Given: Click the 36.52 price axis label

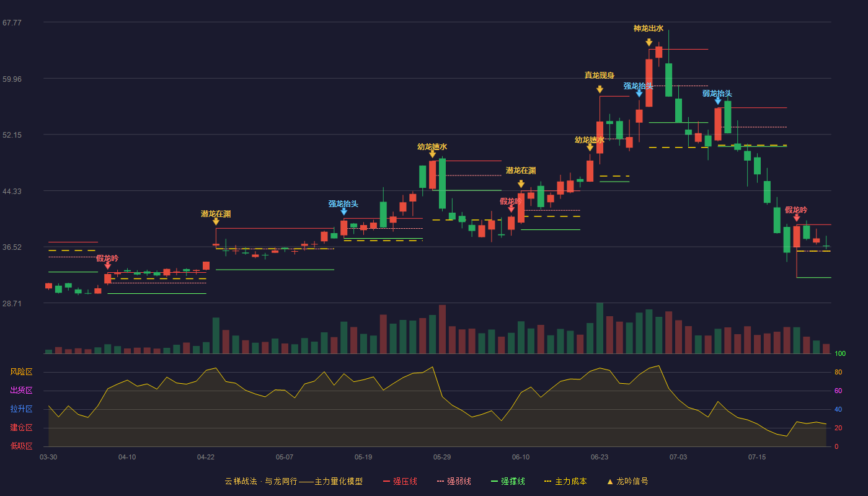Looking at the screenshot, I should [x=12, y=247].
